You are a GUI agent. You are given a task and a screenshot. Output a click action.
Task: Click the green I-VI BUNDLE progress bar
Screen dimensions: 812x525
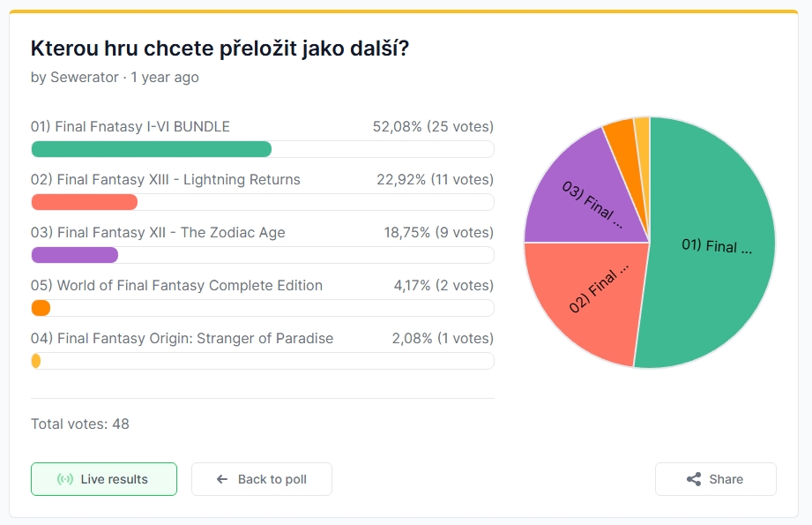tap(152, 149)
